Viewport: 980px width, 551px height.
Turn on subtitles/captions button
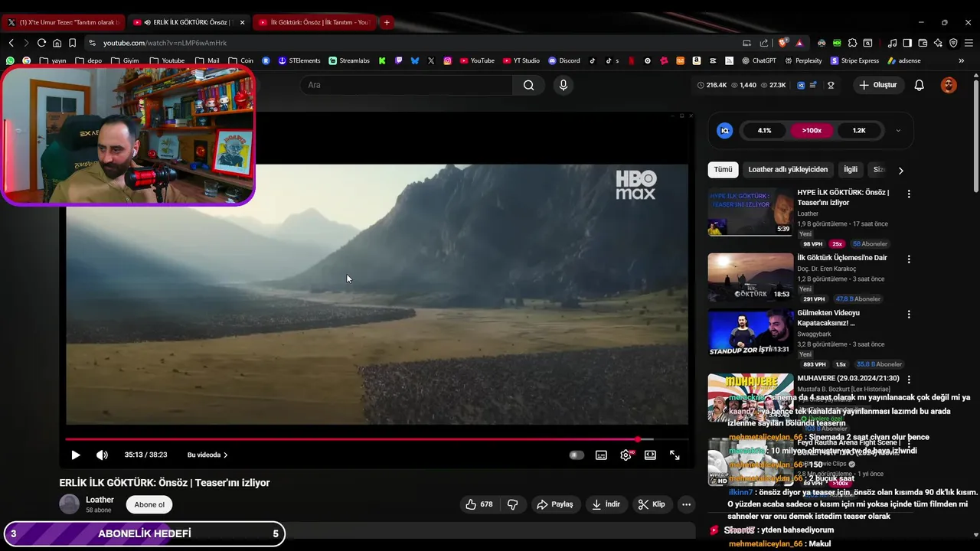[601, 455]
